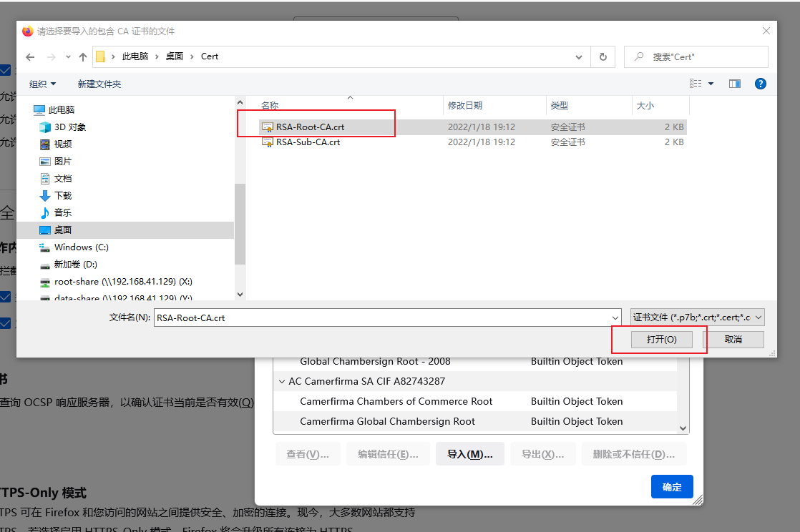Open the certificate file type filter dropdown
800x532 pixels.
point(697,317)
